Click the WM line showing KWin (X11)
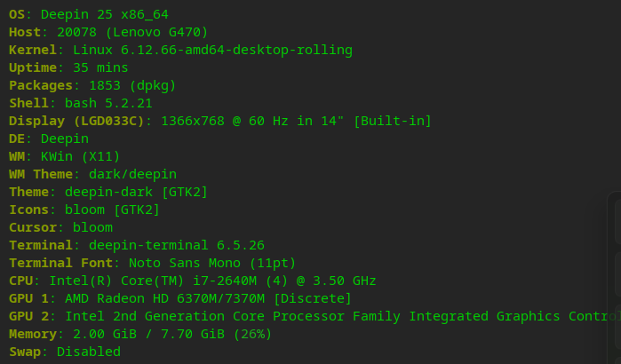621x364 pixels. pyautogui.click(x=80, y=156)
